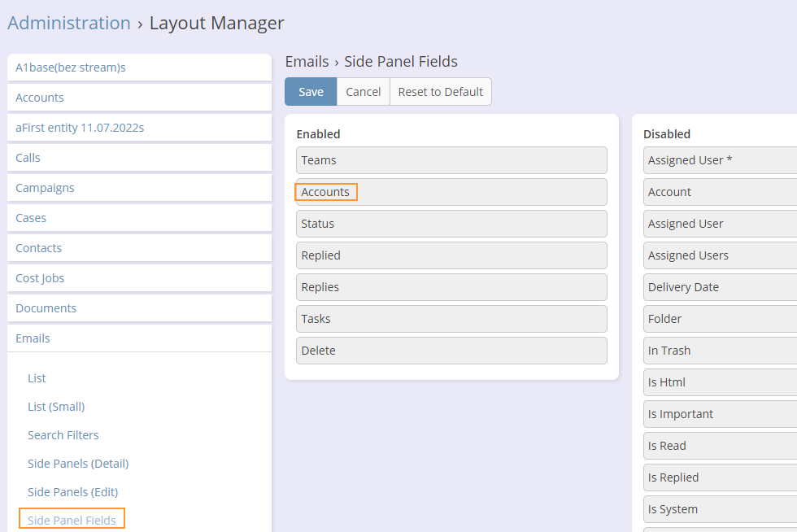
Task: Select the Is Important disabled field
Action: tap(720, 414)
